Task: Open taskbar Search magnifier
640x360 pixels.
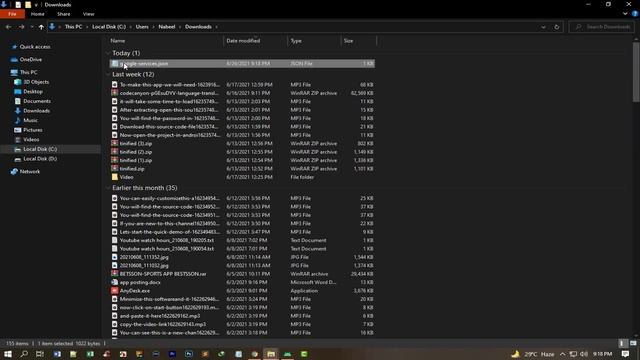Action: (x=24, y=354)
